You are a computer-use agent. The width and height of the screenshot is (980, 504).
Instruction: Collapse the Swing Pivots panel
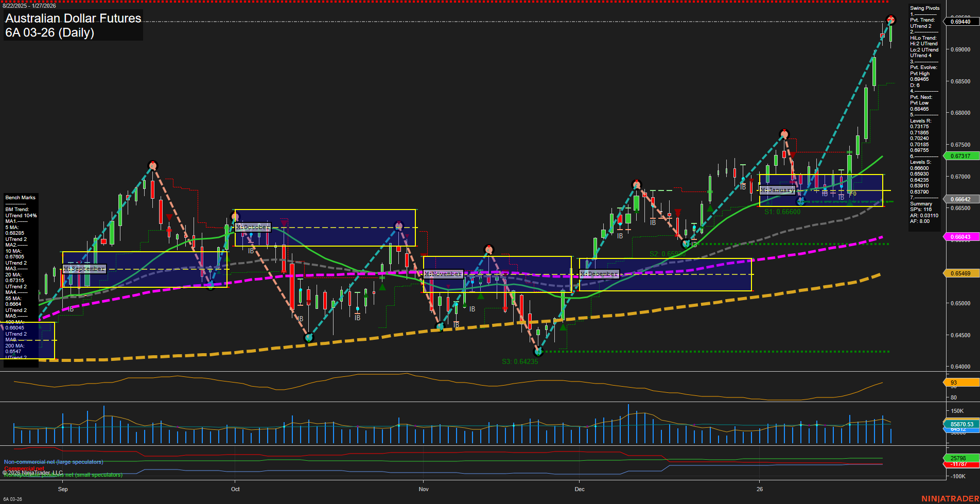pos(924,8)
